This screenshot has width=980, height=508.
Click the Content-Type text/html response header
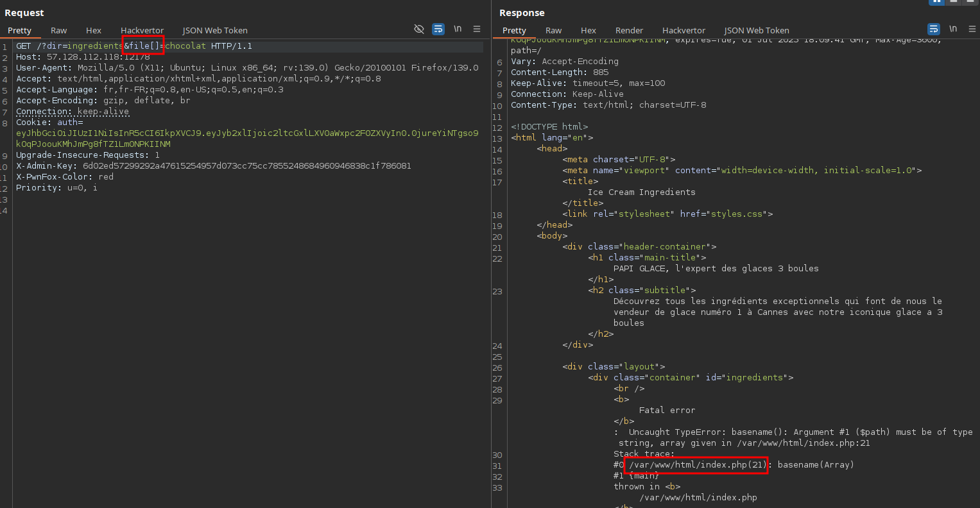point(608,105)
